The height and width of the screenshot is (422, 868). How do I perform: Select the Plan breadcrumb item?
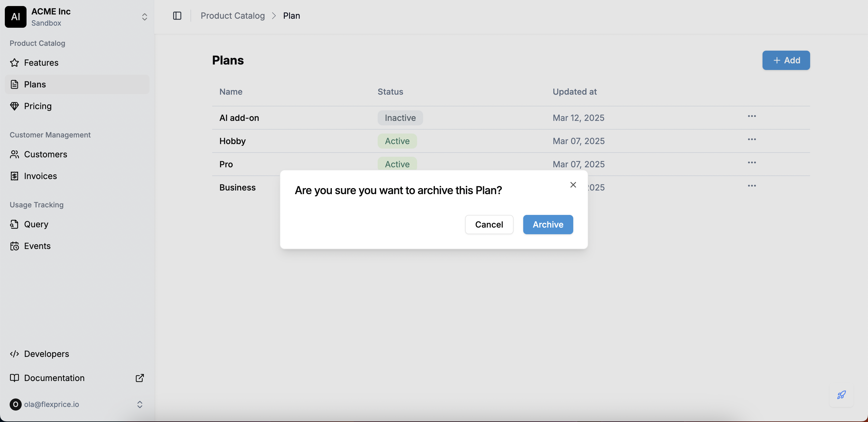click(291, 15)
